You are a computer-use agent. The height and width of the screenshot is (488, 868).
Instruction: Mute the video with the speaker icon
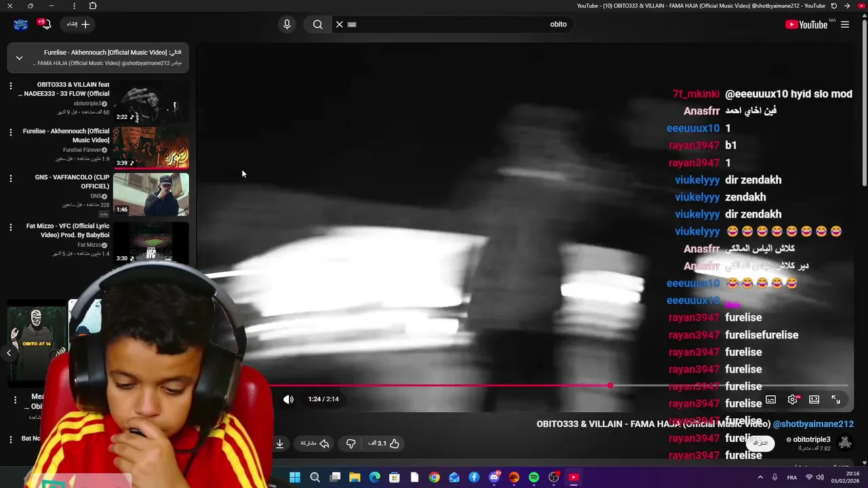[288, 399]
